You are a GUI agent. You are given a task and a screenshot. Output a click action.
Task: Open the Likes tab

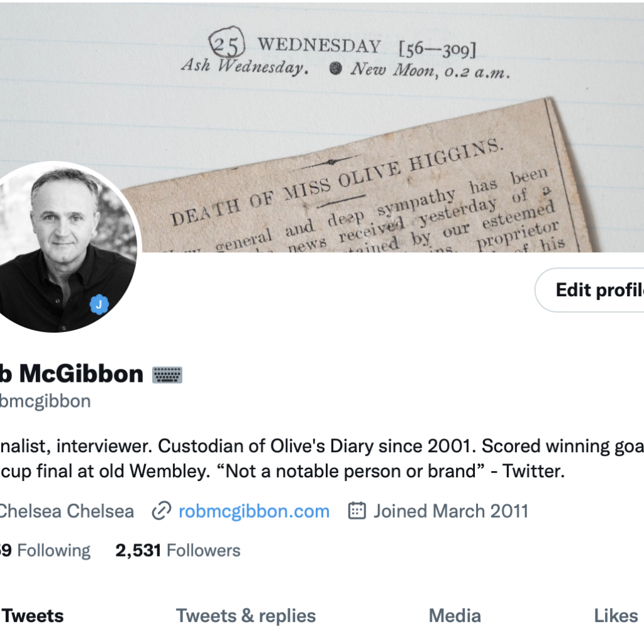pyautogui.click(x=616, y=616)
